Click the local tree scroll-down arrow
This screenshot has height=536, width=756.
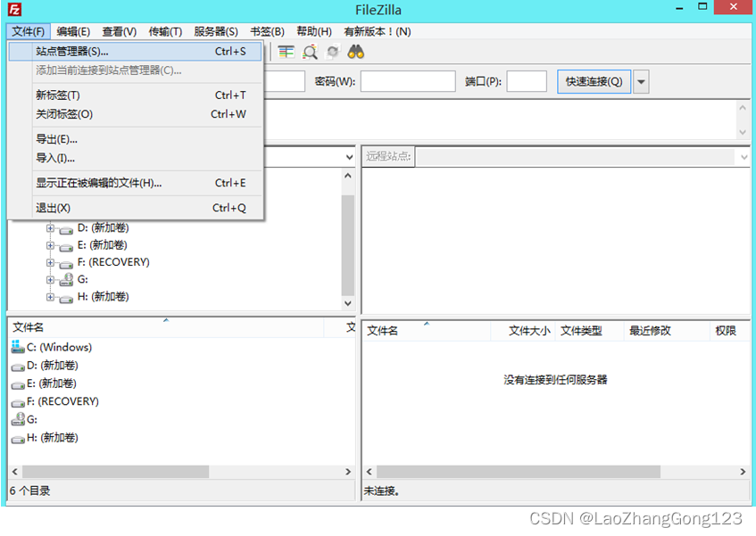347,303
